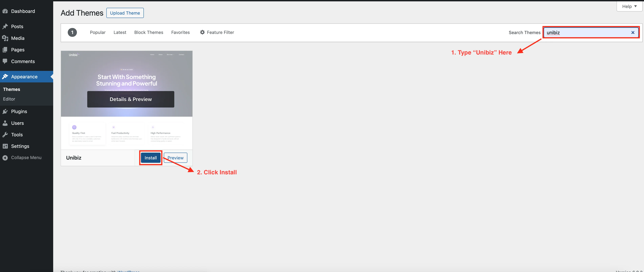Viewport: 644px width, 272px height.
Task: Click the Settings sliders icon
Action: point(5,146)
